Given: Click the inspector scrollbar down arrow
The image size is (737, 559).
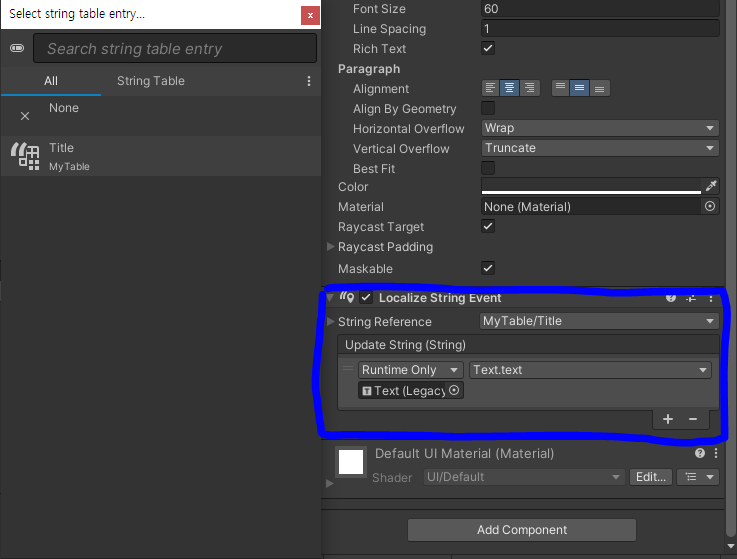Looking at the screenshot, I should point(731,546).
